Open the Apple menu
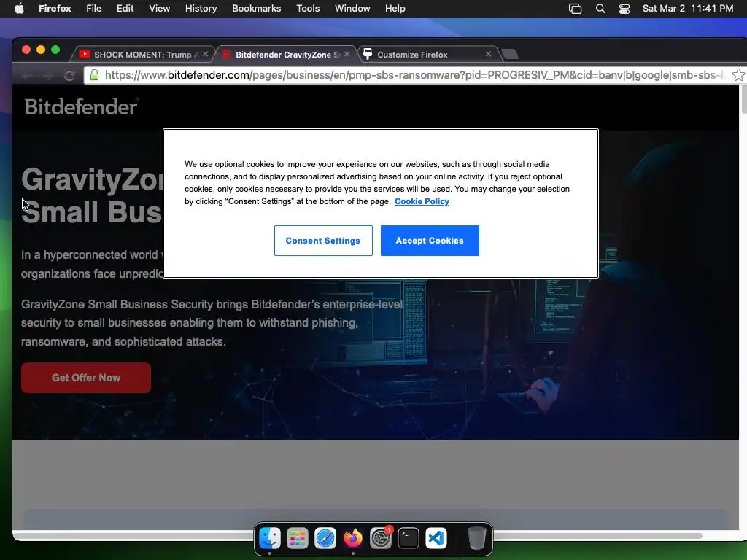The width and height of the screenshot is (747, 560). tap(19, 9)
